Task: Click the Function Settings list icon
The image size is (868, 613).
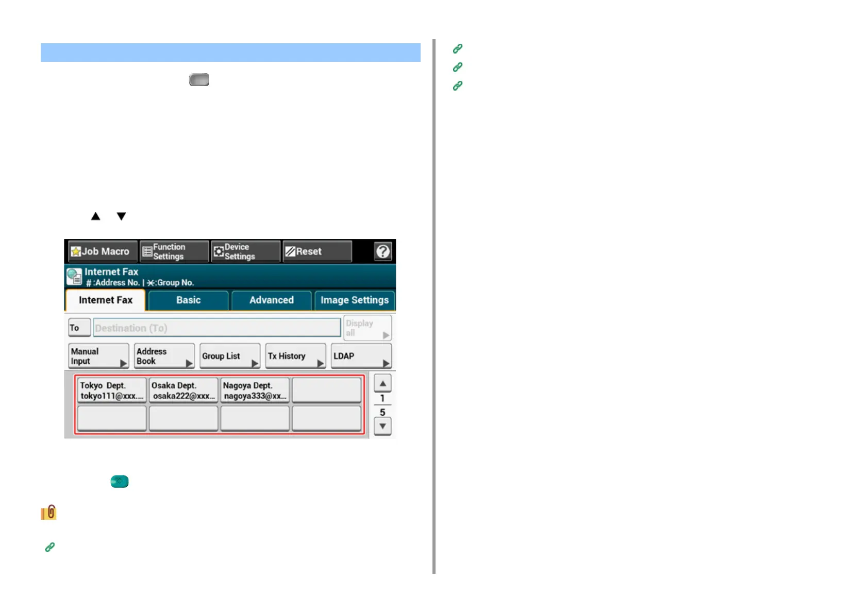Action: 147,251
